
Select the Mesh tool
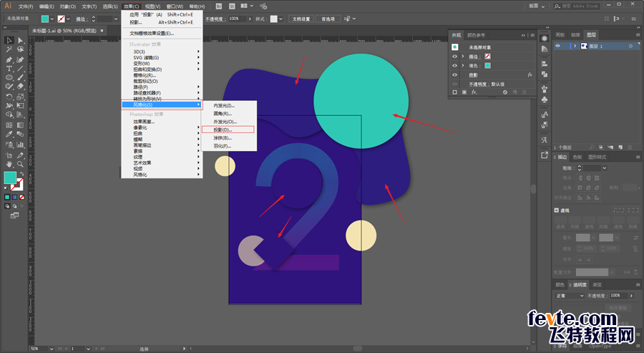[9, 125]
